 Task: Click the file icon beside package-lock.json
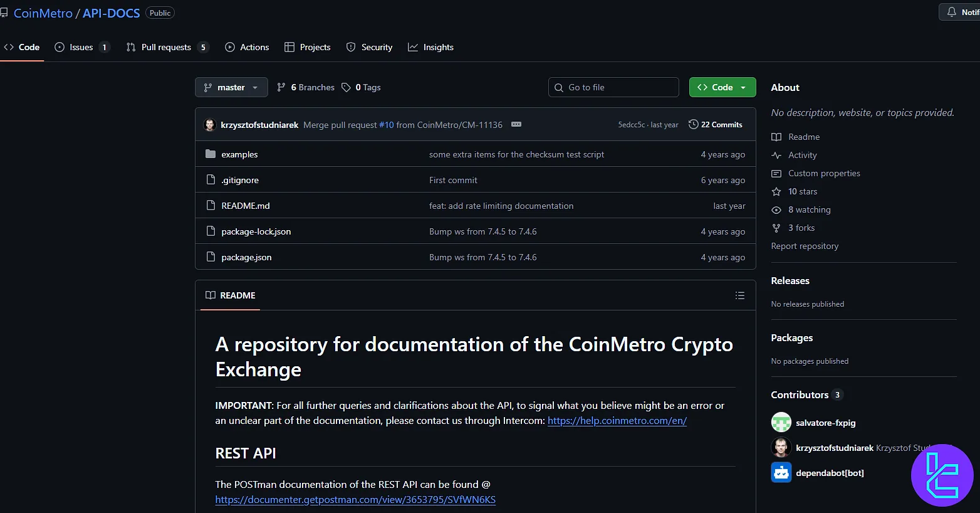pyautogui.click(x=211, y=231)
